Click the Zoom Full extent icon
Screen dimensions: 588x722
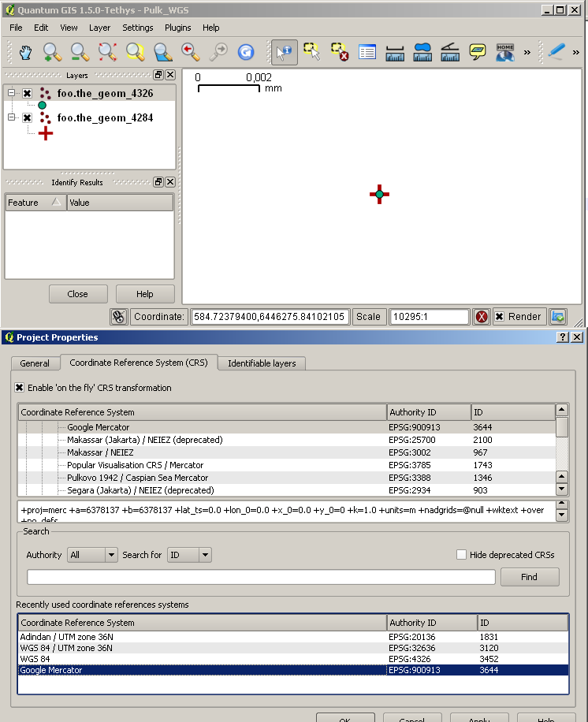[x=108, y=52]
